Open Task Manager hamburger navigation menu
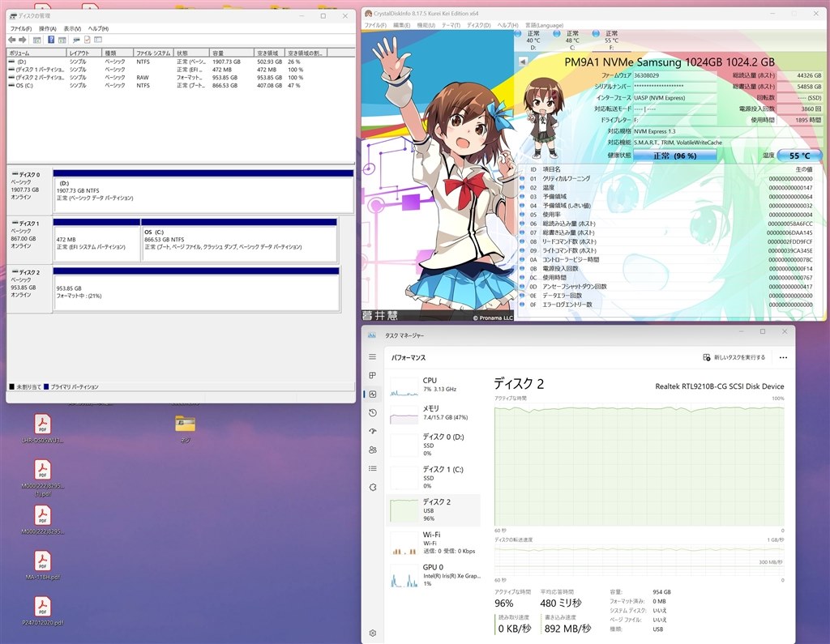 point(373,357)
